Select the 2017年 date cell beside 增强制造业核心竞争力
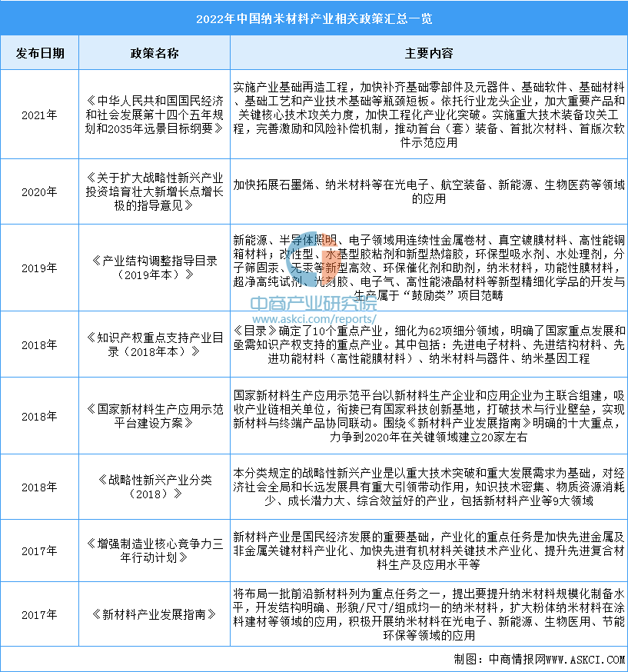 (39, 551)
